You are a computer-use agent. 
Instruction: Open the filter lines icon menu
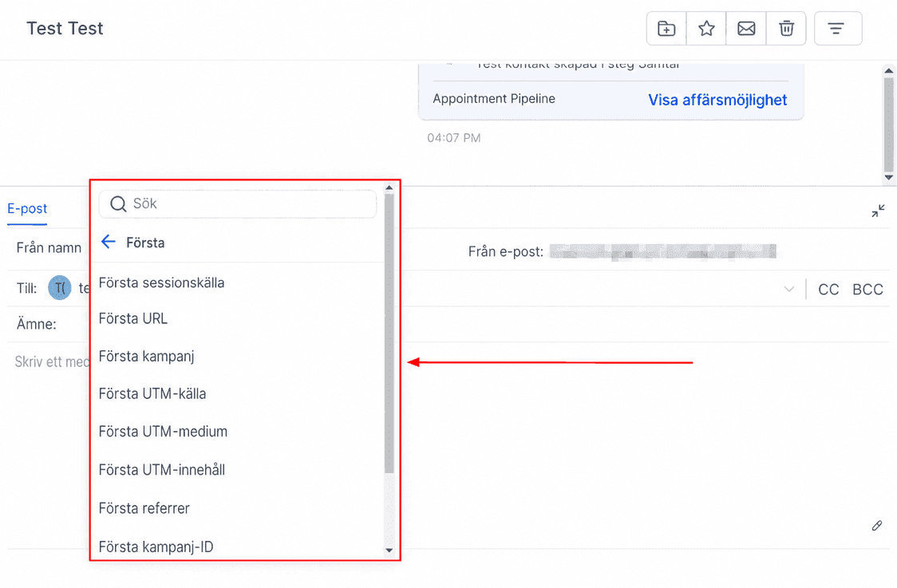(837, 28)
